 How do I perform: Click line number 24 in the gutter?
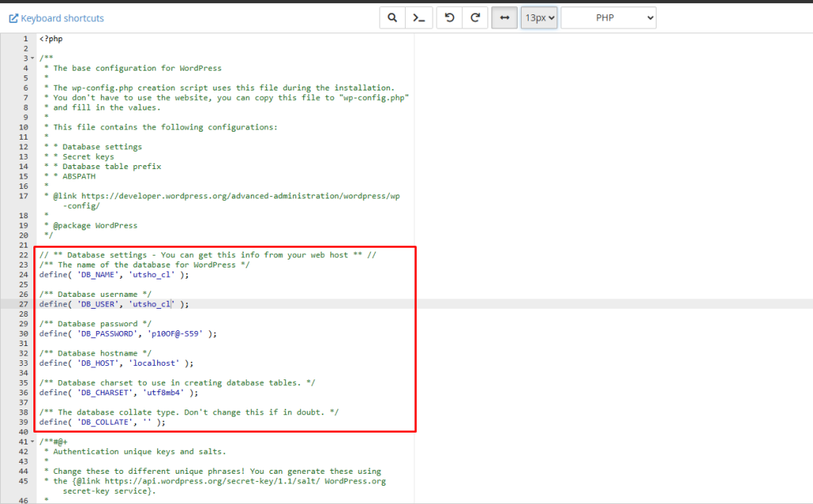click(24, 275)
